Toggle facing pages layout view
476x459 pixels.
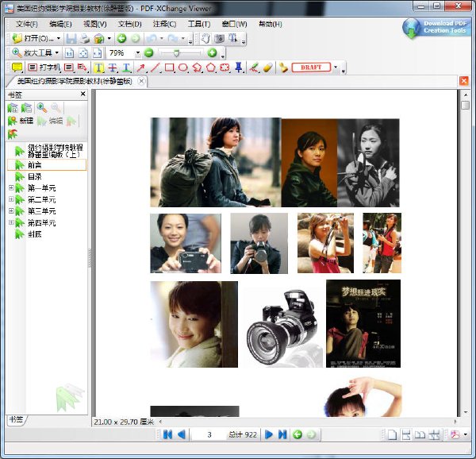(x=420, y=434)
